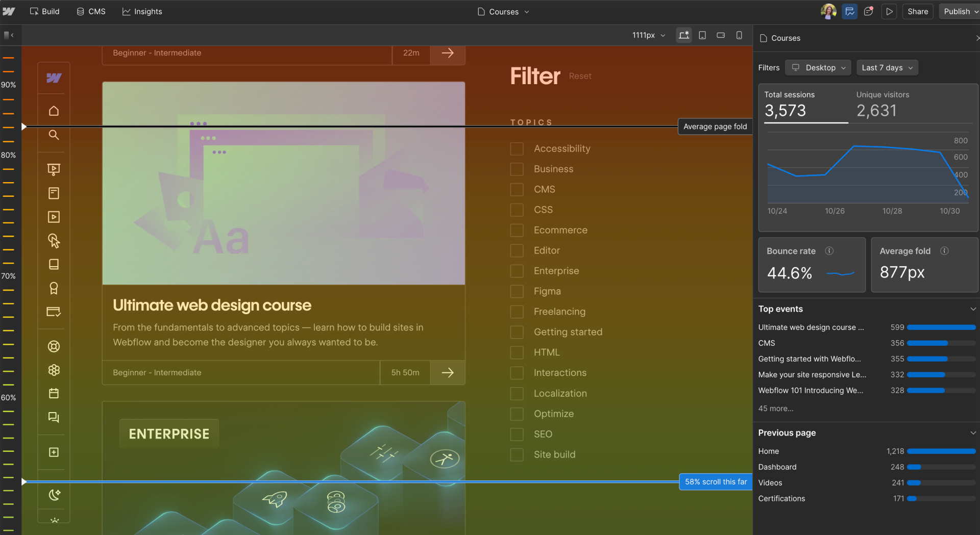Switch to tablet breakpoint preview
980x535 pixels.
click(x=702, y=35)
